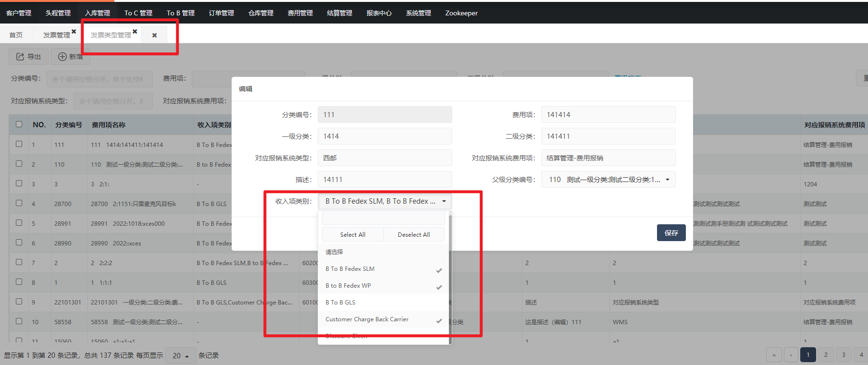Image resolution: width=868 pixels, height=365 pixels.
Task: Click the 对应报销系统类型 field showing 西邮
Action: 384,158
